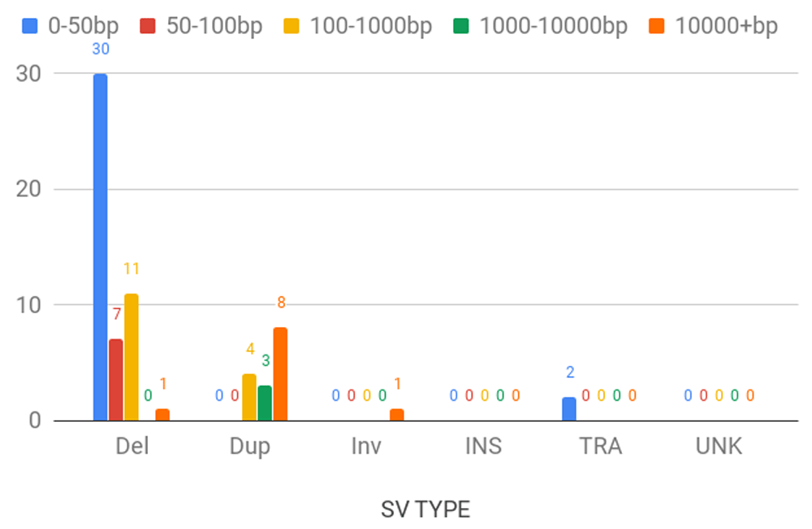
Task: Click the UNK axis label
Action: pos(719,445)
